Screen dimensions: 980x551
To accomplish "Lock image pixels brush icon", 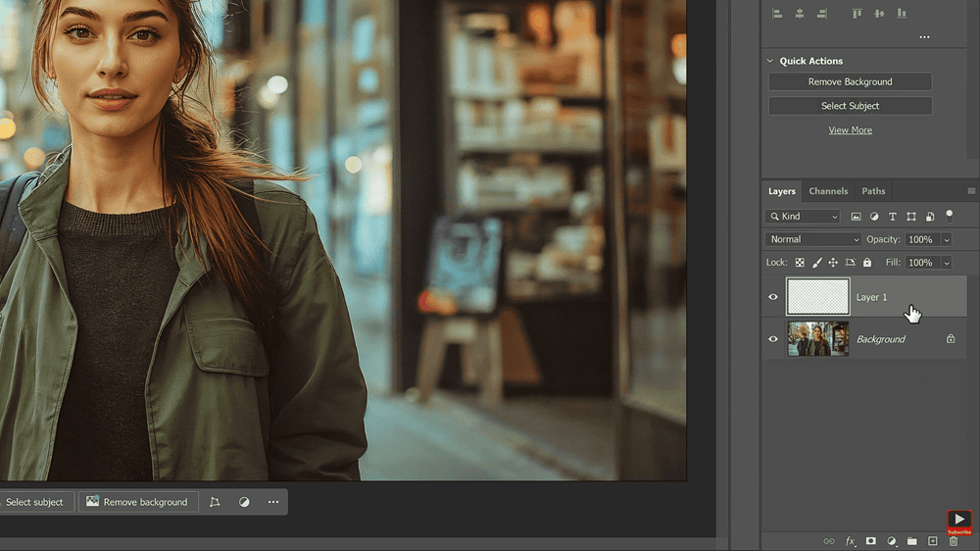I will pos(817,263).
